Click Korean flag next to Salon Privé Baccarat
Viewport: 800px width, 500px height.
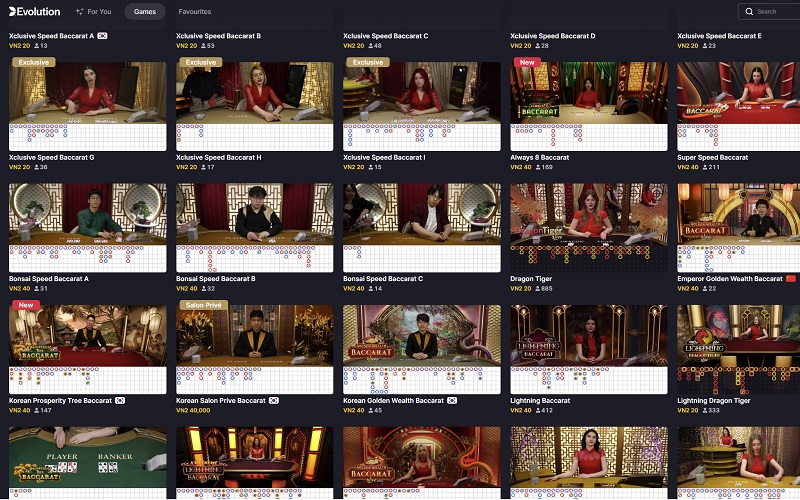point(274,401)
